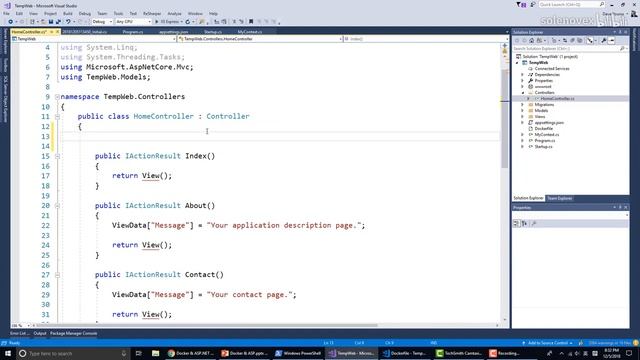Image resolution: width=640 pixels, height=360 pixels.
Task: Switch to the PowerPoint taskbar item
Action: [x=244, y=353]
